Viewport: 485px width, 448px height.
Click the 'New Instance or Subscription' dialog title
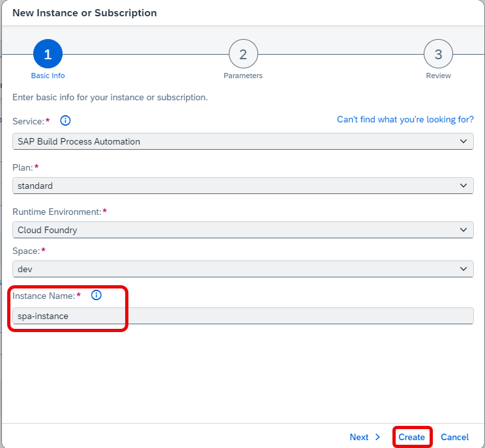(85, 13)
